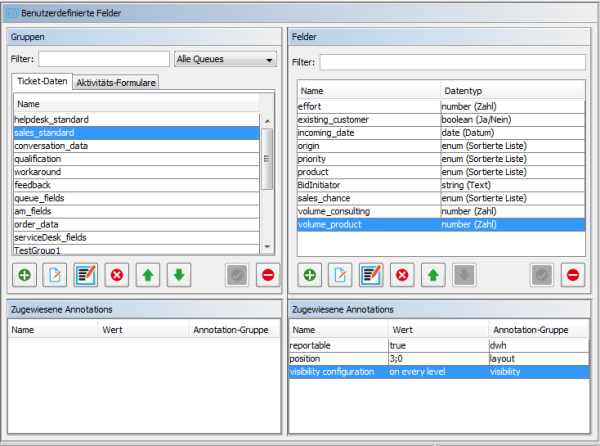
Task: Select the existing_customer field row
Action: pos(368,119)
